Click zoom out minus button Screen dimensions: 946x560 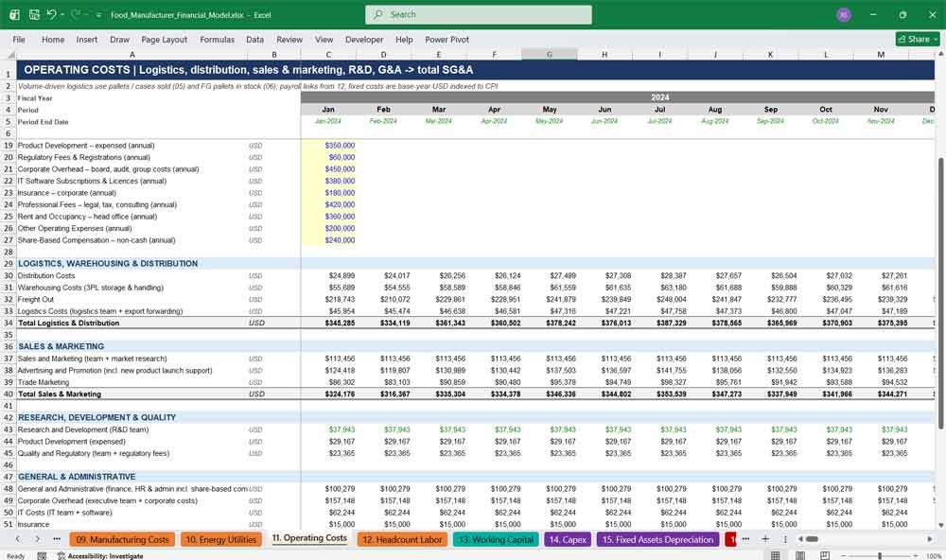coord(845,555)
